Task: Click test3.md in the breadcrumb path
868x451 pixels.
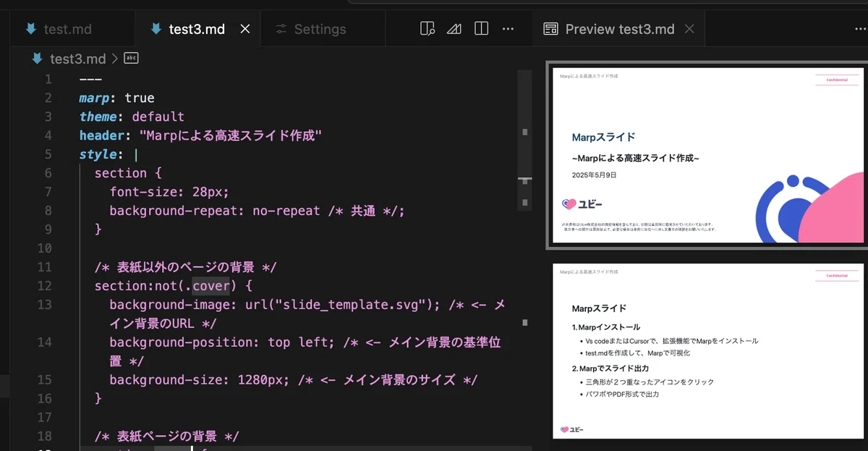Action: (x=77, y=59)
